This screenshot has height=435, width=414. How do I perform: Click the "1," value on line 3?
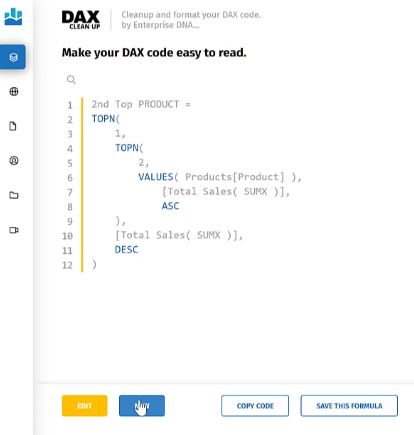point(120,134)
